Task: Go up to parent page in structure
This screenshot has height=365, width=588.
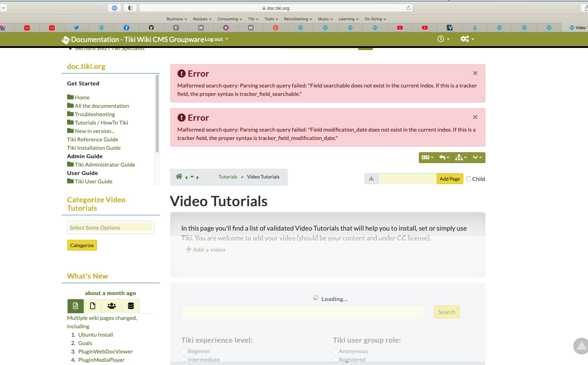Action: [192, 176]
